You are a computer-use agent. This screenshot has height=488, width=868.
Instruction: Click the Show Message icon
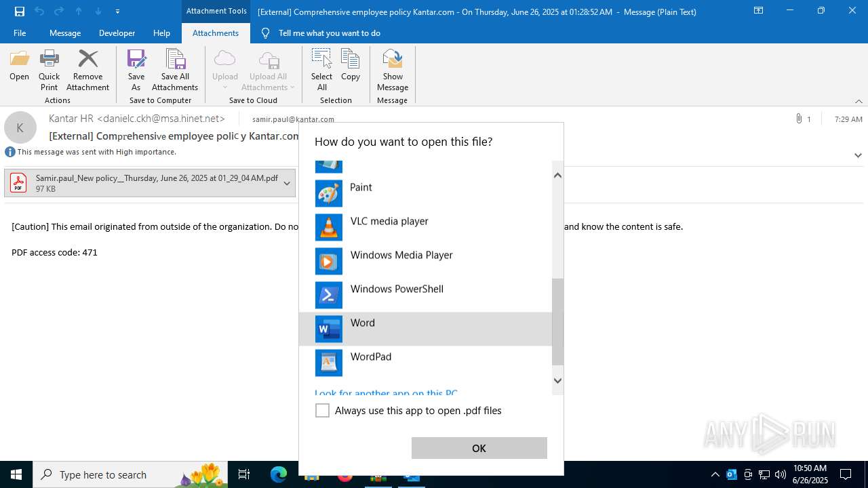(393, 70)
